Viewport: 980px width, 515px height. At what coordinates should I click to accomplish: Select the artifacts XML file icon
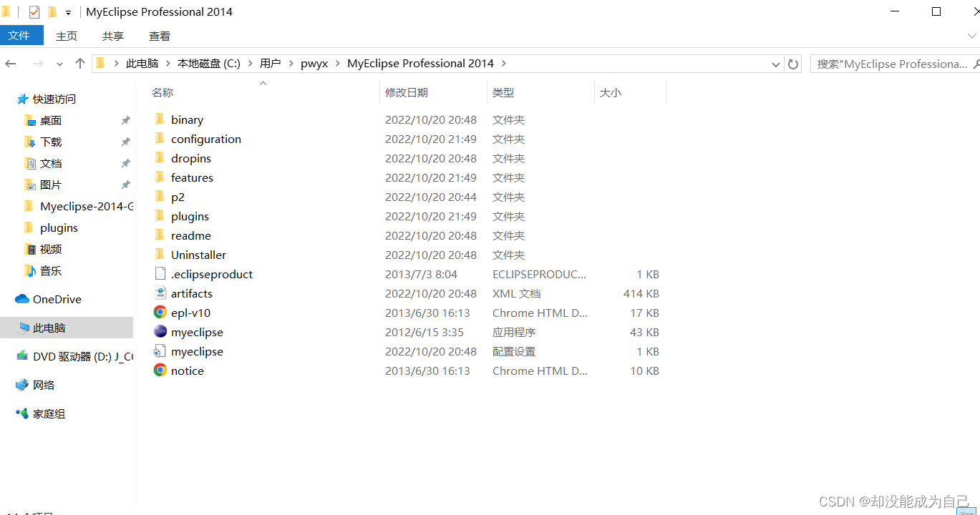point(160,293)
